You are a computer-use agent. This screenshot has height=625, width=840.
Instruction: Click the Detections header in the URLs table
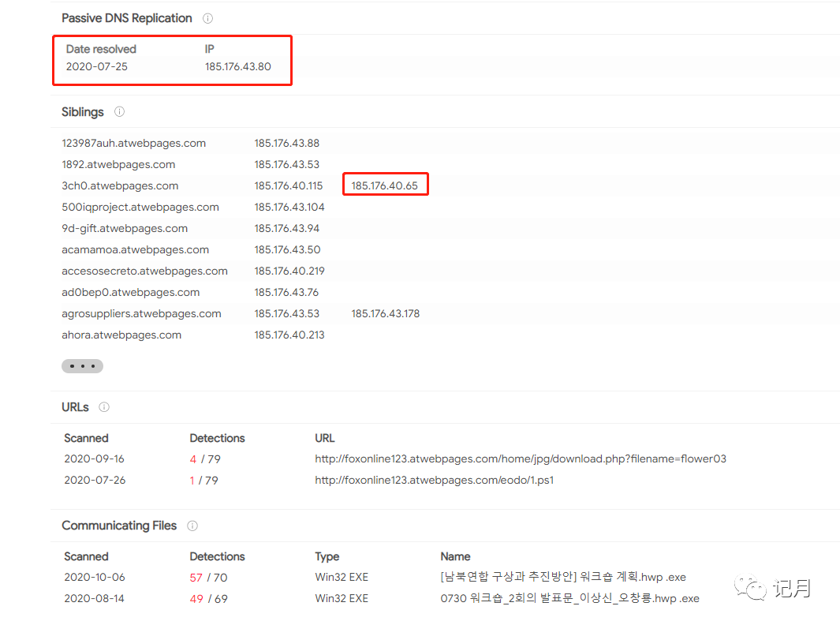point(217,439)
